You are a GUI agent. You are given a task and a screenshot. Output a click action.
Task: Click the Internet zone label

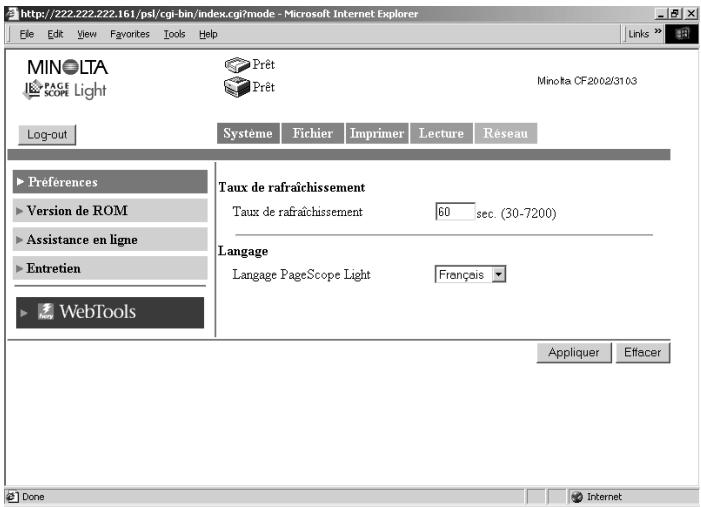604,497
